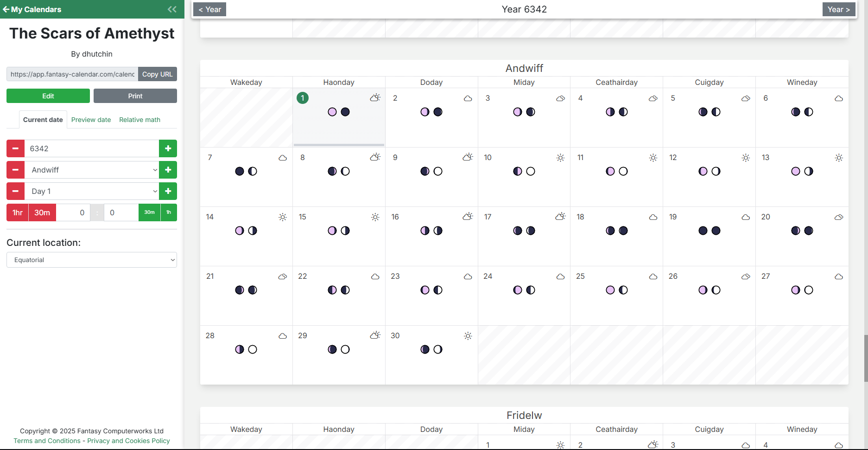
Task: Click the cloud icon on Andwiff day 24
Action: [561, 276]
